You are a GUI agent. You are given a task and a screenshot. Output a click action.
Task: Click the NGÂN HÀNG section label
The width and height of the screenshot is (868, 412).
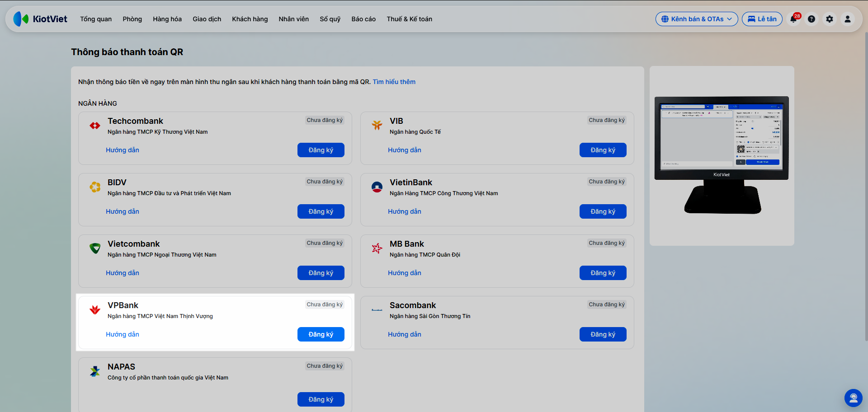tap(98, 103)
